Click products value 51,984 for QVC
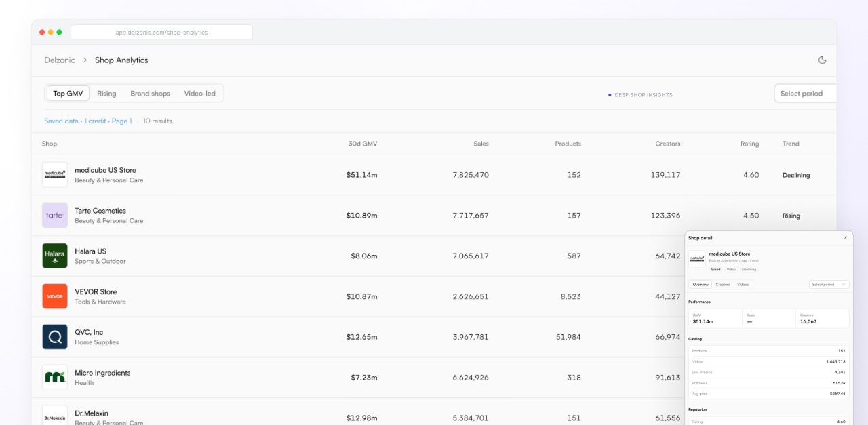The height and width of the screenshot is (425, 868). pyautogui.click(x=568, y=337)
